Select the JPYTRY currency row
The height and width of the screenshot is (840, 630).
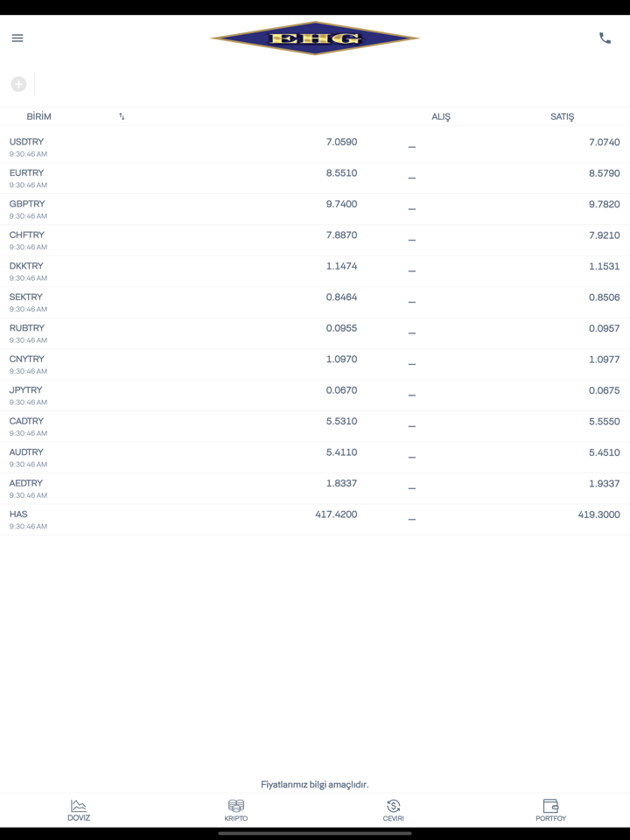tap(315, 395)
